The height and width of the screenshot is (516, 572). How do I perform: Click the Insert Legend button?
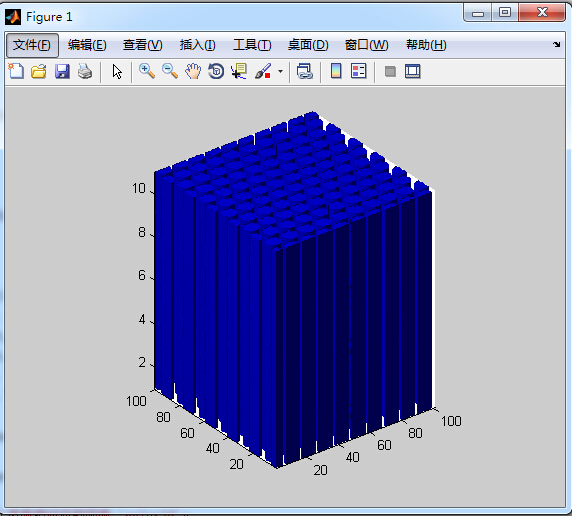(x=359, y=71)
